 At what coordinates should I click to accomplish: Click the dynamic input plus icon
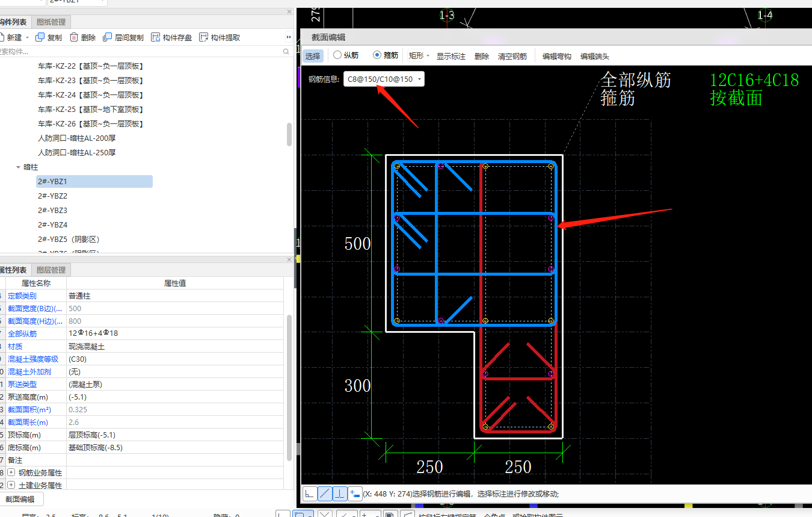[x=355, y=494]
